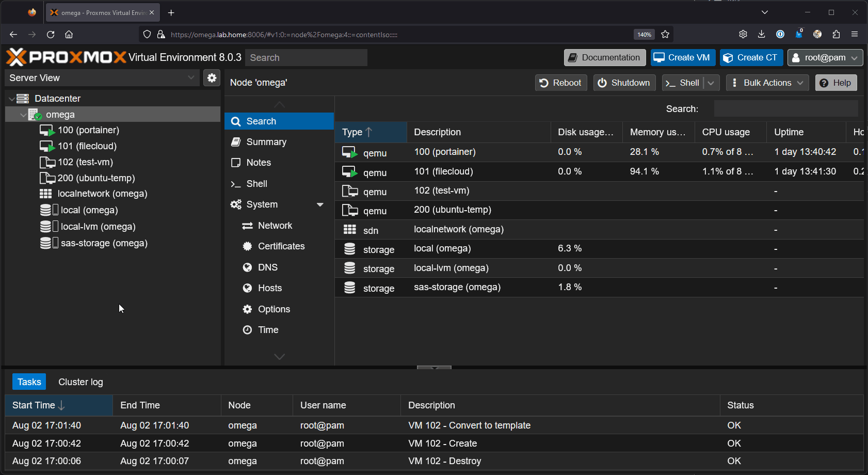This screenshot has width=868, height=475.
Task: Open Firefox application menu hamburger icon
Action: pyautogui.click(x=855, y=34)
